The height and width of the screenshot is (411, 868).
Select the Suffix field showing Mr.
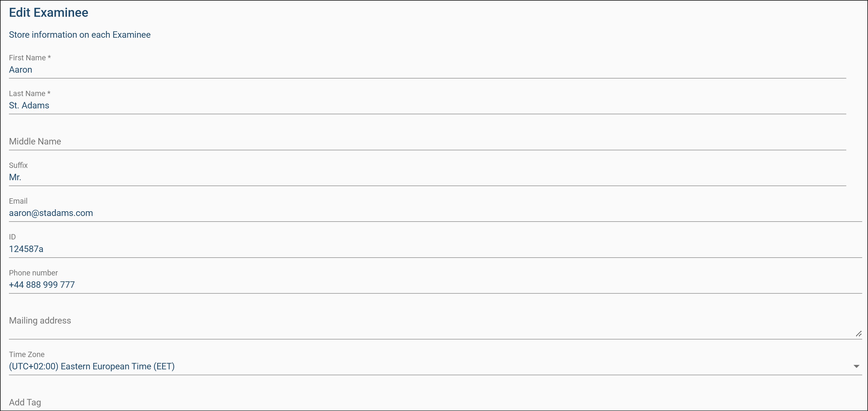point(427,177)
